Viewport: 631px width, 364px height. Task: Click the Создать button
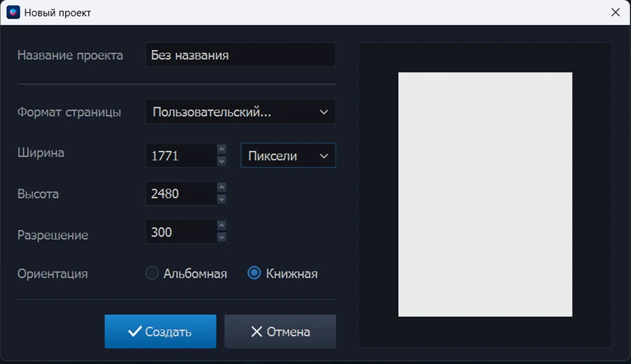pyautogui.click(x=160, y=331)
